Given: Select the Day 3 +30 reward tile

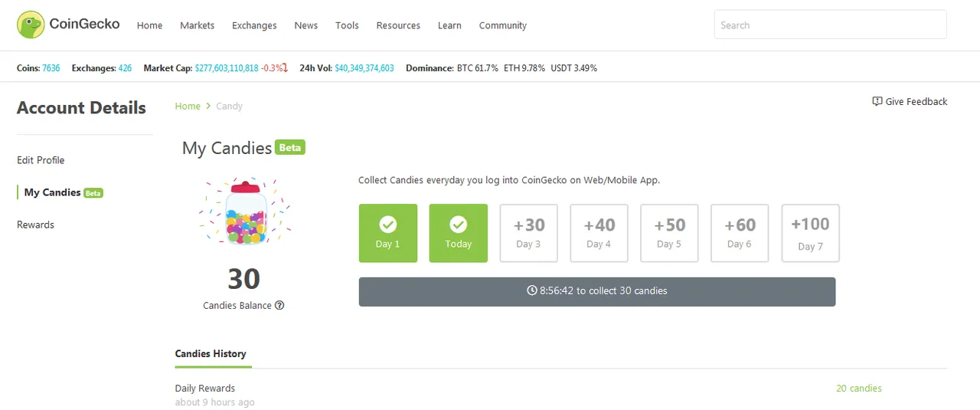Looking at the screenshot, I should point(529,233).
